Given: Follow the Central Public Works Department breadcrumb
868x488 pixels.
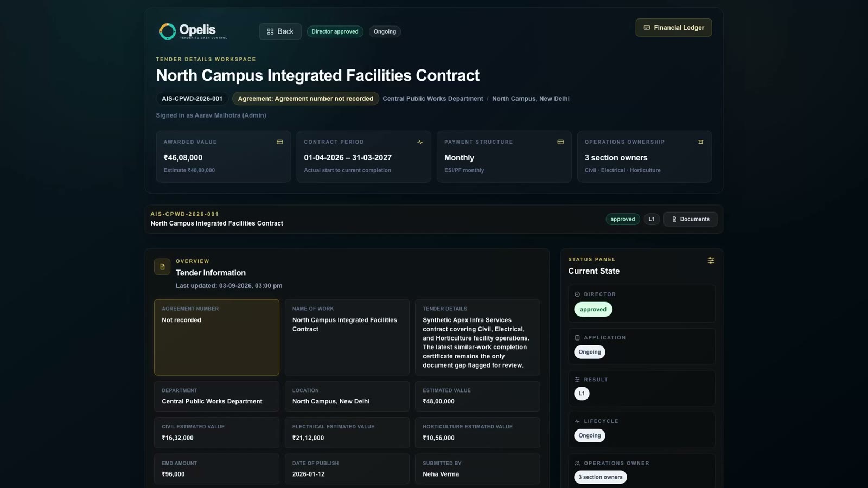Looking at the screenshot, I should (x=433, y=99).
